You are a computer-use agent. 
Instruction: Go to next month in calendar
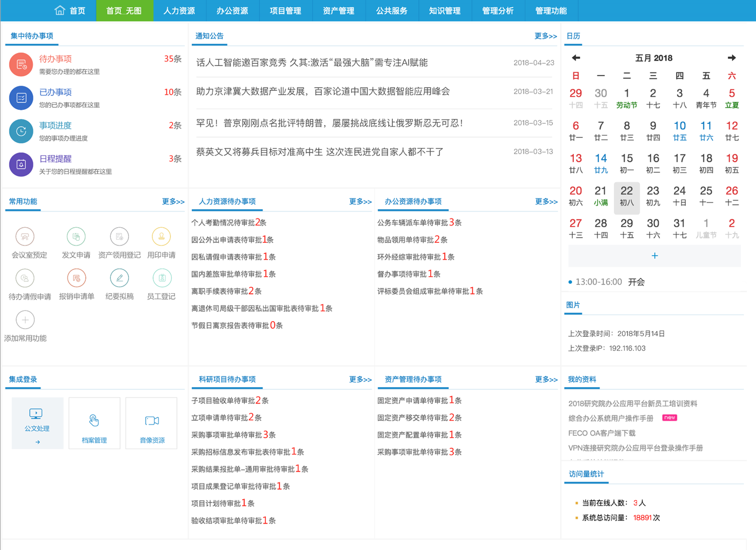point(732,58)
